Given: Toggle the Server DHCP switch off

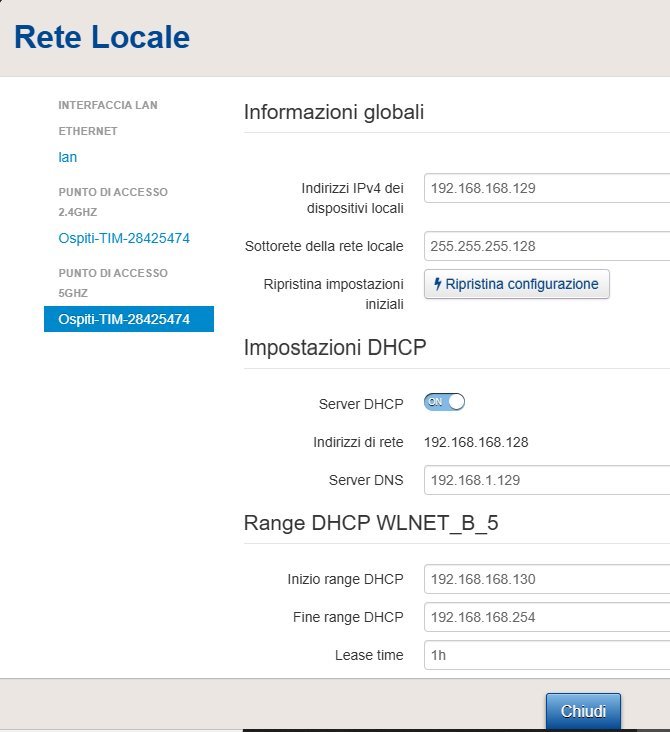Looking at the screenshot, I should 445,402.
